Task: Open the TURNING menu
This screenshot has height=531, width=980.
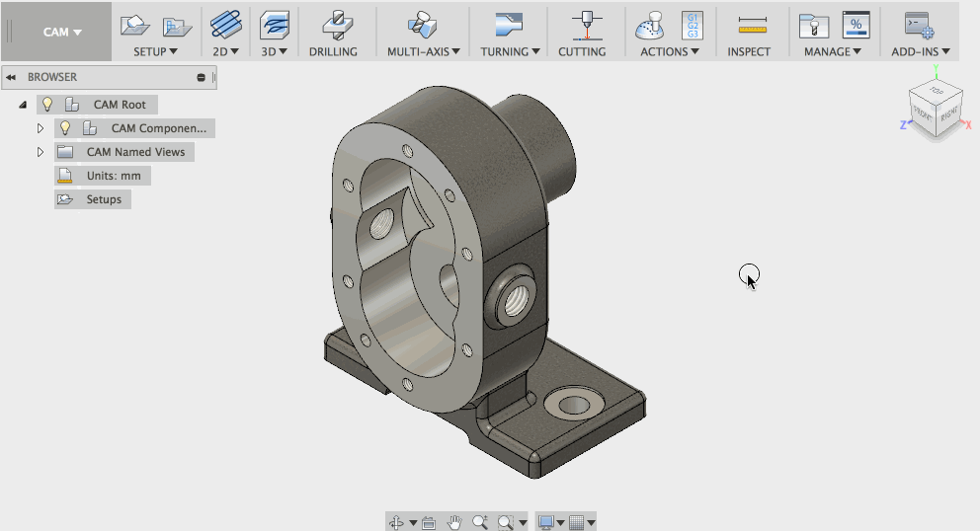Action: coord(510,51)
